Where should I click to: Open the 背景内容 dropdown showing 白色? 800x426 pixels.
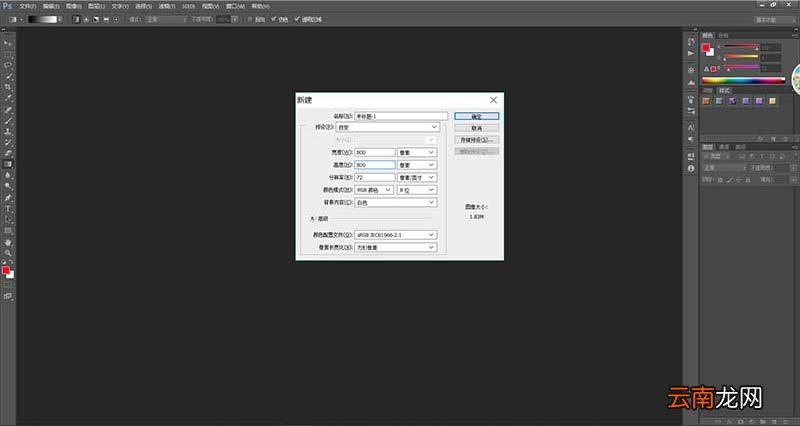[x=395, y=203]
